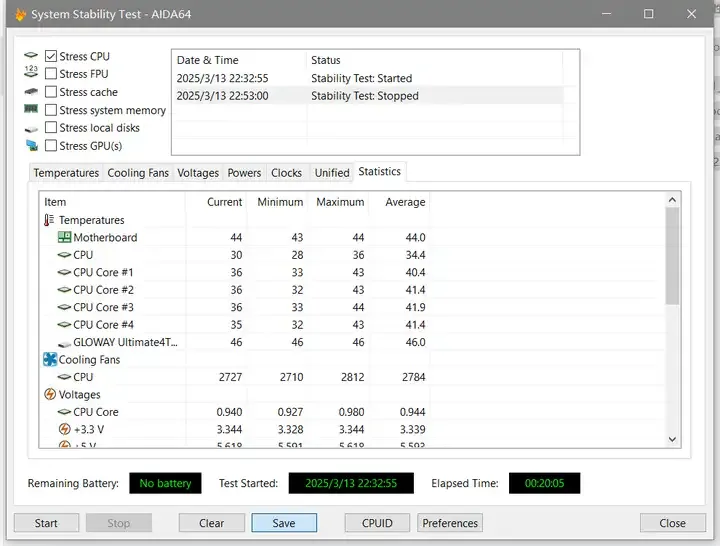
Task: Click the GLOWAY Ultimate4T row label
Action: pos(125,342)
